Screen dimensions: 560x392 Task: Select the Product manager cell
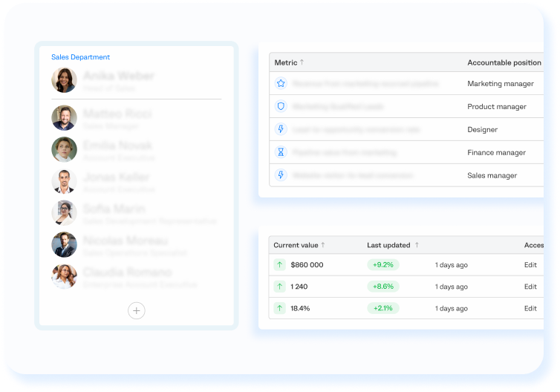[x=497, y=106]
